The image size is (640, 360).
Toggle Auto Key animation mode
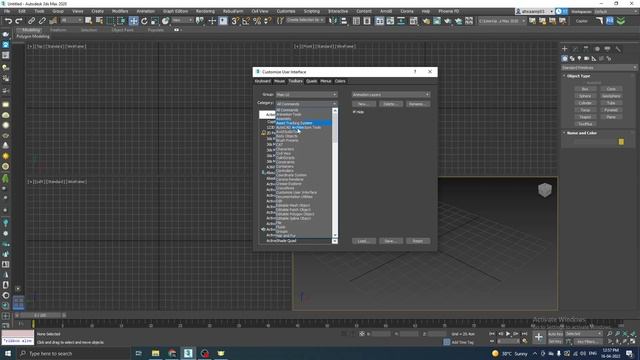coord(555,334)
